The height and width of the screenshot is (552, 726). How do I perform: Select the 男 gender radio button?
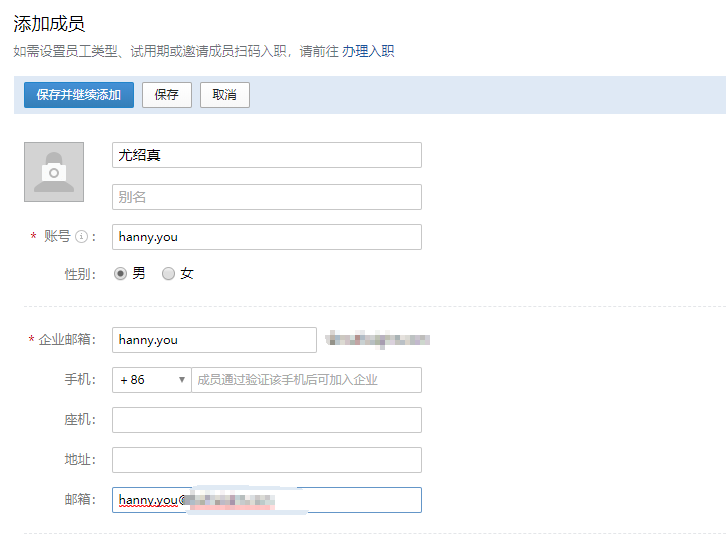click(121, 273)
